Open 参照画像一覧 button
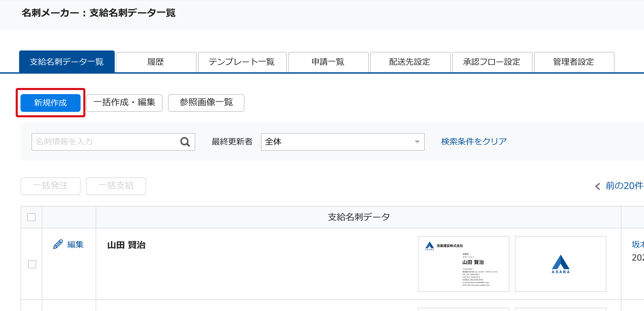Image resolution: width=644 pixels, height=311 pixels. [x=206, y=103]
